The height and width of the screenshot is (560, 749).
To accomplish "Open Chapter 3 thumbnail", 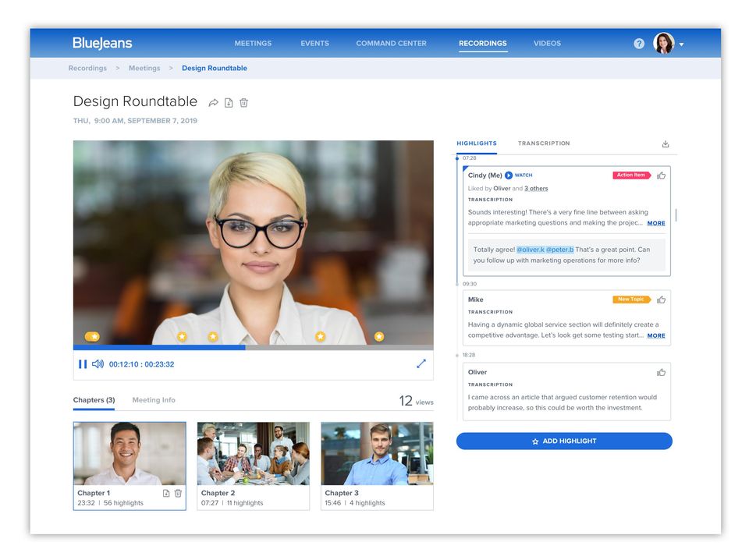I will click(377, 454).
